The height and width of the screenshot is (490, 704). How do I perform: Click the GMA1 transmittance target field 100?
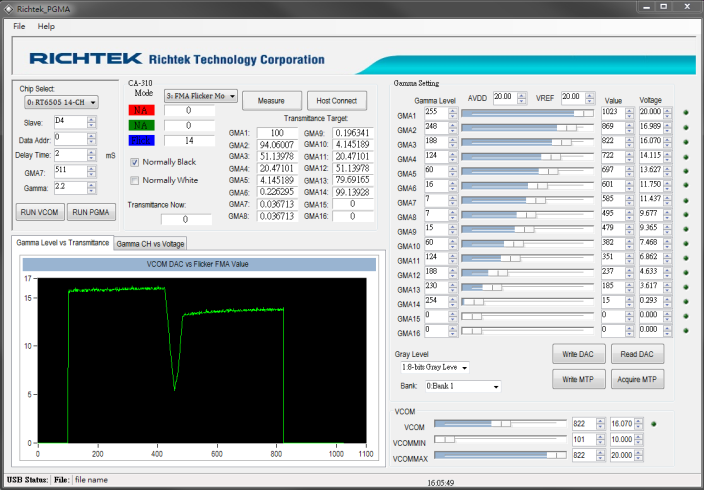(x=277, y=133)
